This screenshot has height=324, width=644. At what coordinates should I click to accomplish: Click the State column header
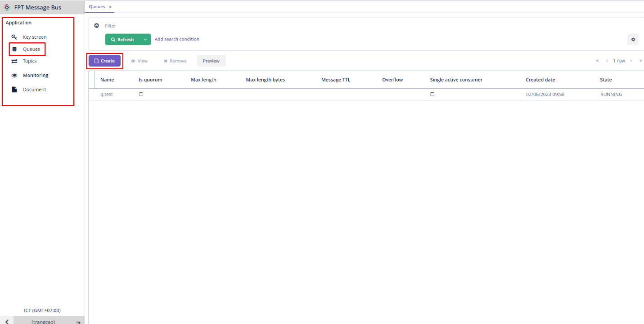tap(606, 80)
